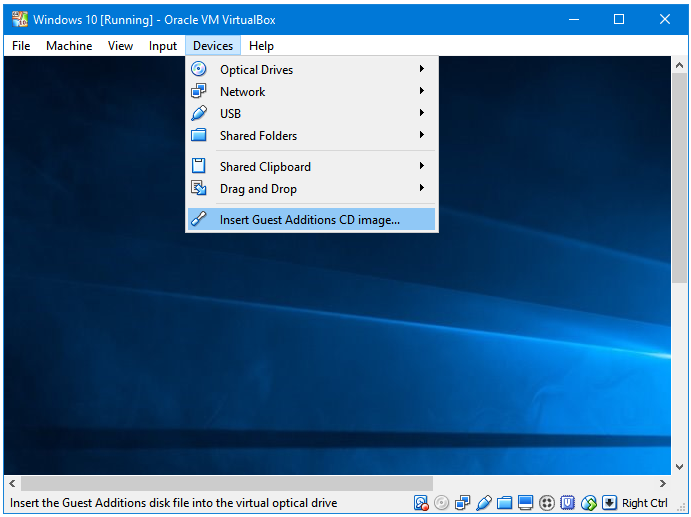The width and height of the screenshot is (691, 517).
Task: Click the horizontal scrollbar right arrow
Action: [x=662, y=484]
